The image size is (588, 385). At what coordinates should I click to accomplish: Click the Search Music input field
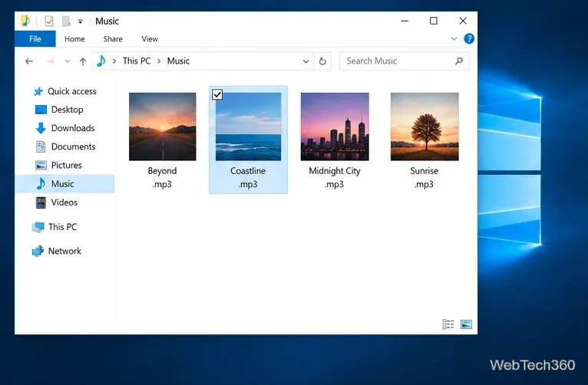(x=404, y=61)
